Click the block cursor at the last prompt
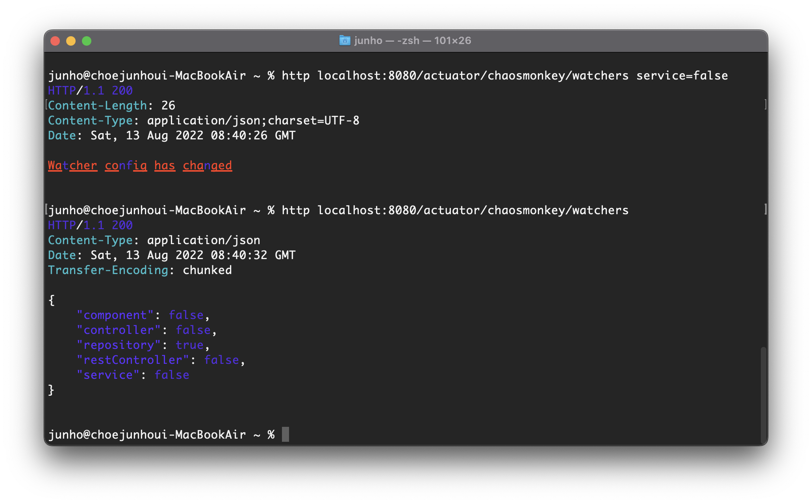 285,434
